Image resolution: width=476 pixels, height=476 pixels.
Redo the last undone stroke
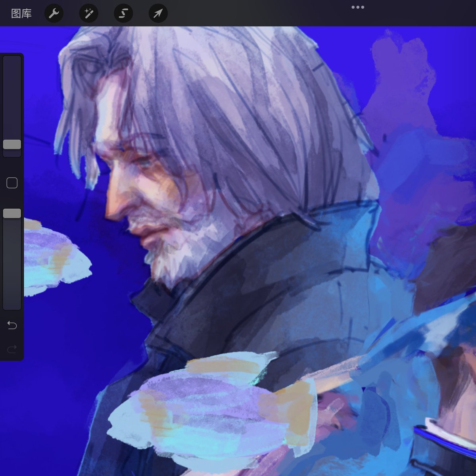12,349
